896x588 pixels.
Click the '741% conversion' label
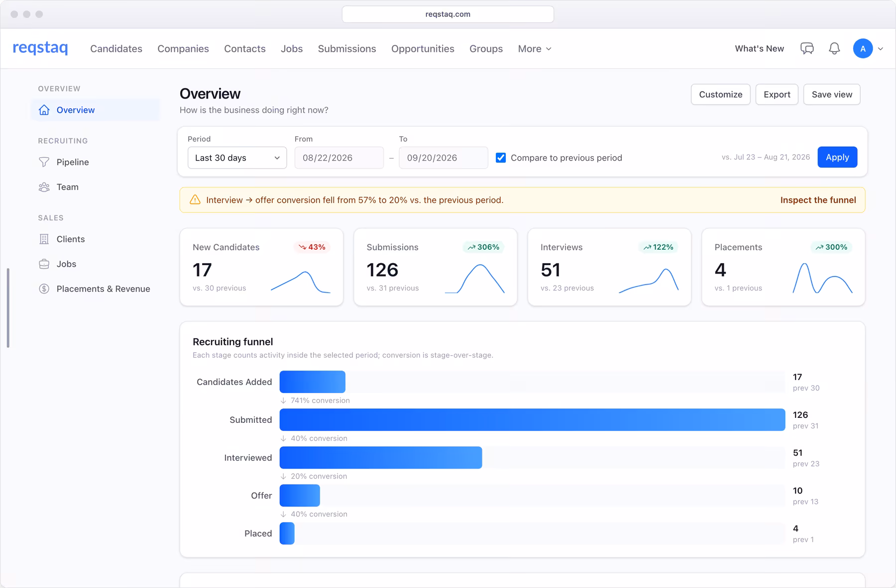pyautogui.click(x=320, y=400)
